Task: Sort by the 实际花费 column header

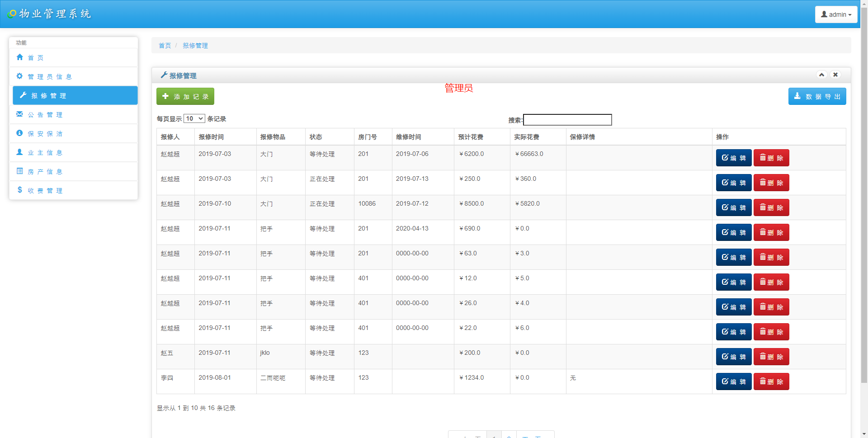Action: coord(538,137)
